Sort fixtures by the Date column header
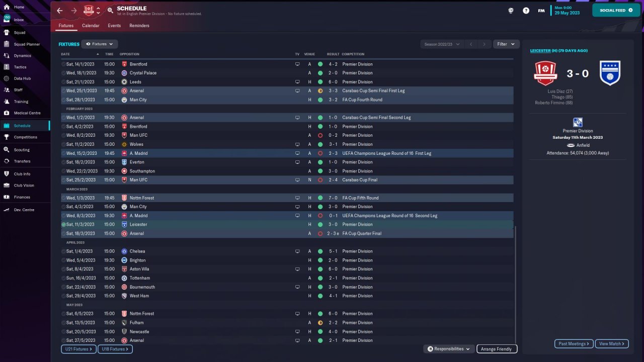This screenshot has width=644, height=362. [x=65, y=54]
